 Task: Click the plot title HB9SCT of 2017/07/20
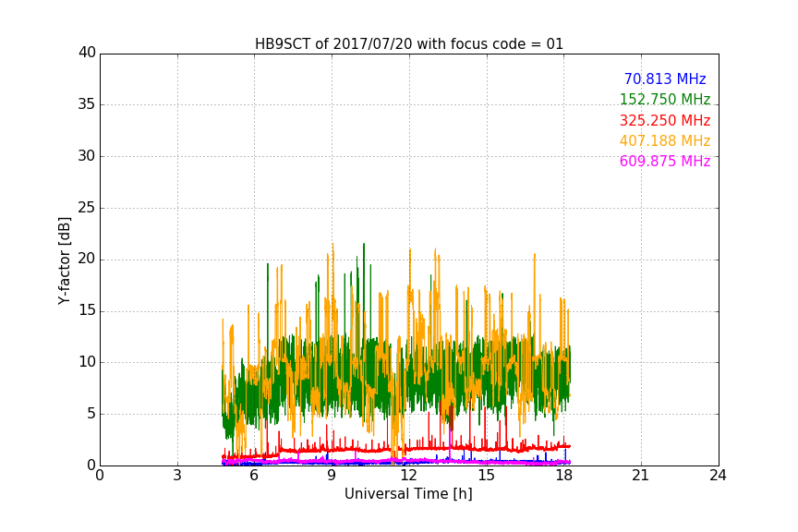(409, 44)
